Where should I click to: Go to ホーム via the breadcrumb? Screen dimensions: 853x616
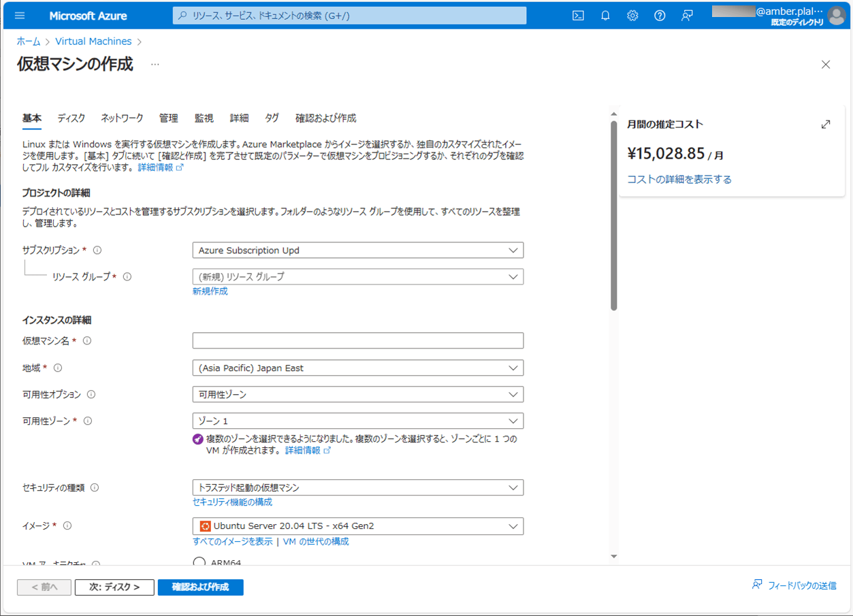click(x=29, y=42)
